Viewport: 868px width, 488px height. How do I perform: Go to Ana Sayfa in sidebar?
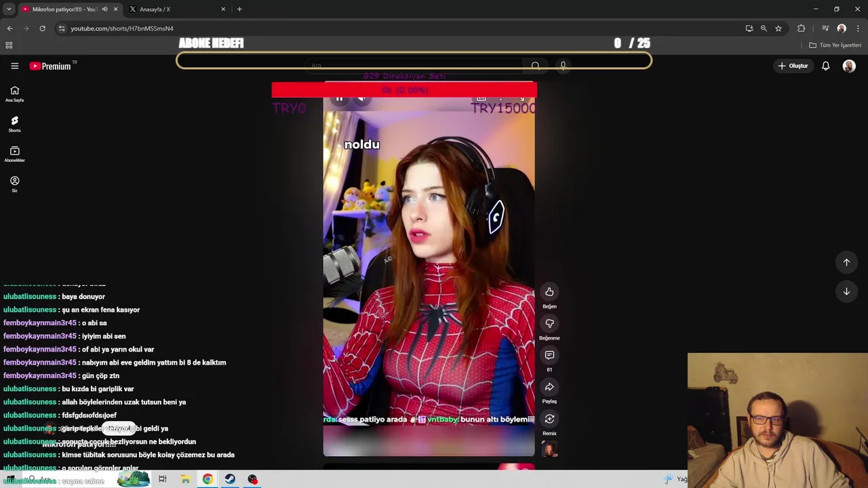click(14, 94)
